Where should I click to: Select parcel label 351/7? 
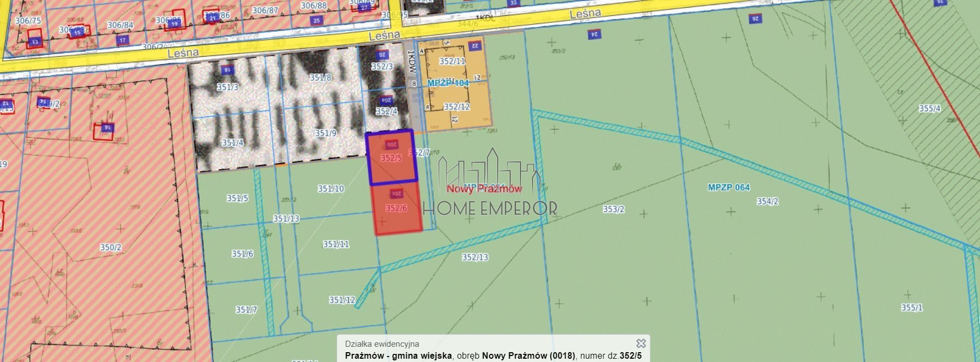[246, 310]
